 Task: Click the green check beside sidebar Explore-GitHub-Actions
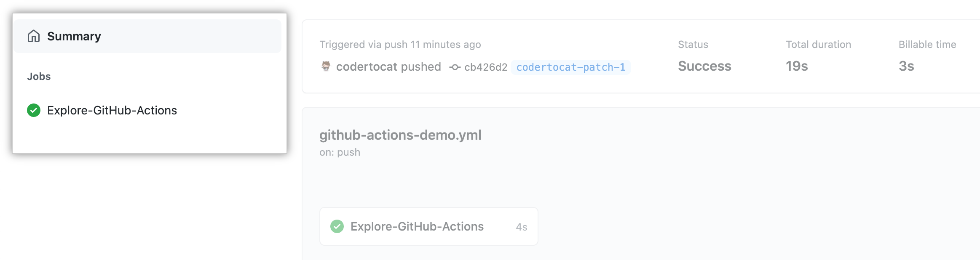34,110
